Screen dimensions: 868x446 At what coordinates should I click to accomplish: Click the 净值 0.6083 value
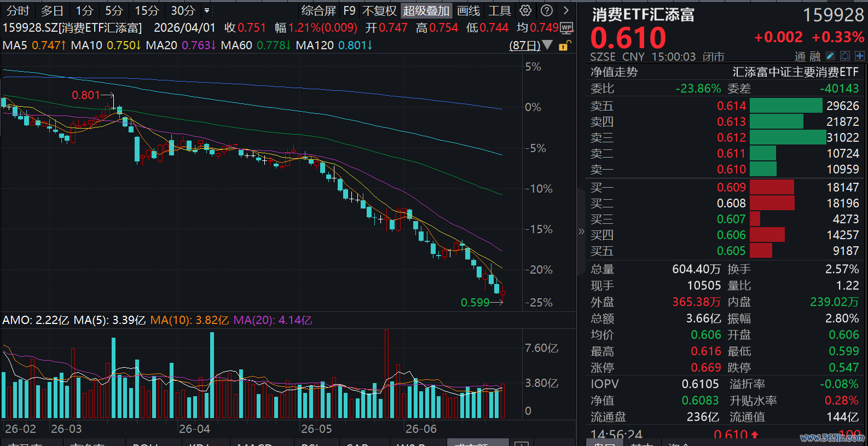[x=701, y=401]
